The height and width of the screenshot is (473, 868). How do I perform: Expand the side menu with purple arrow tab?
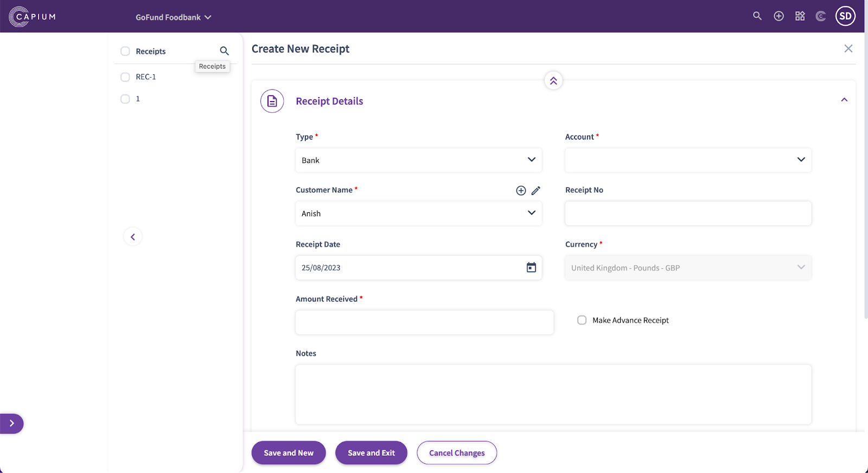point(11,424)
